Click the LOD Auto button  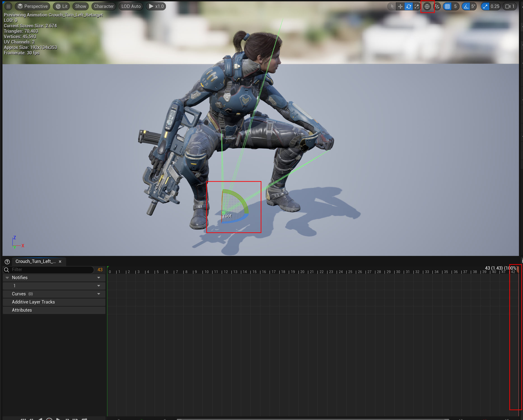(x=131, y=7)
